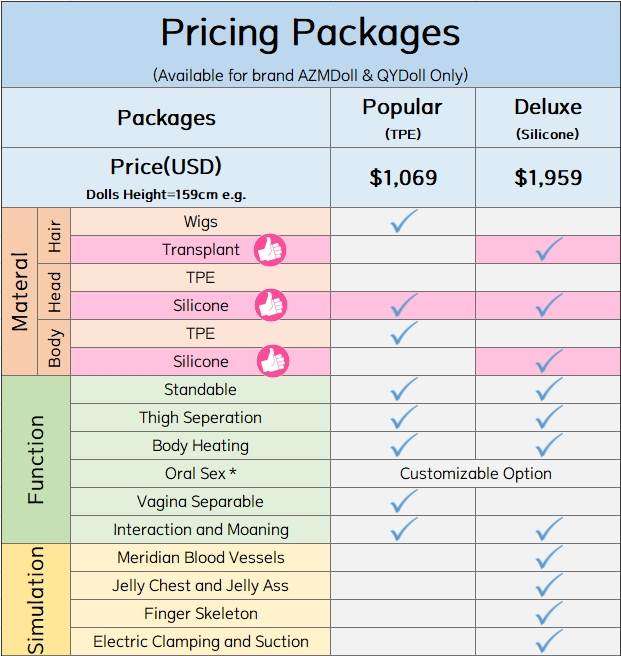Viewport: 621px width, 656px height.
Task: Click Deluxe checkmark for Body Heating
Action: tap(548, 446)
